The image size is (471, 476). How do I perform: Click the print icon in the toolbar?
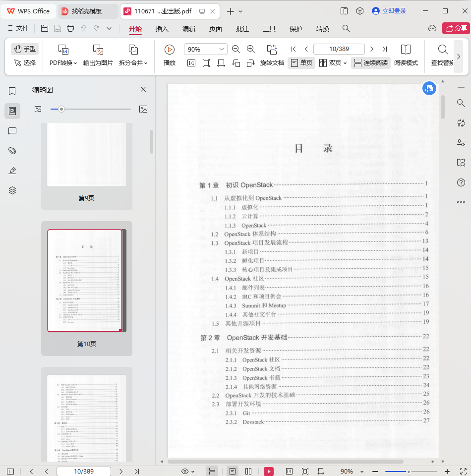(x=70, y=29)
